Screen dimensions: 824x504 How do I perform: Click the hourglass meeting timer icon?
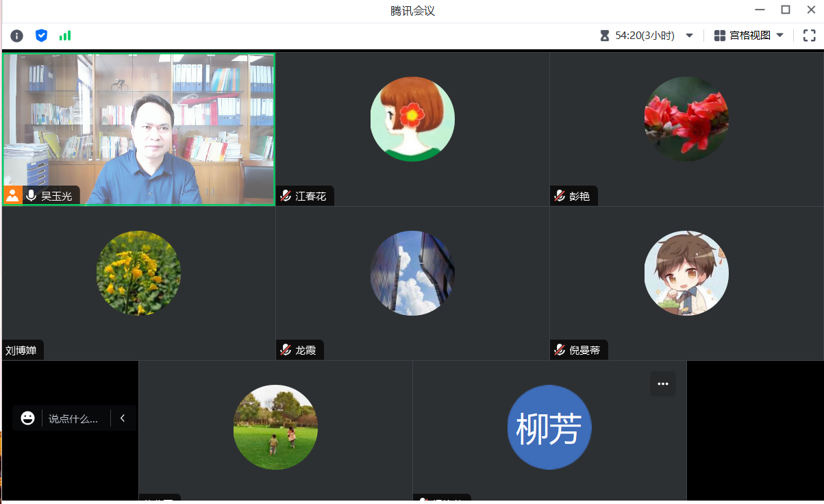click(x=605, y=36)
